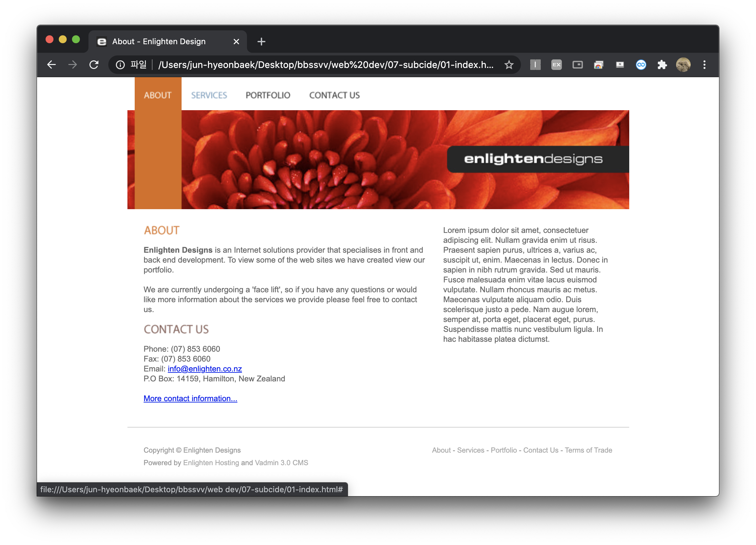Click the blue infinity extension icon
Screen dimensions: 756x545
(641, 65)
